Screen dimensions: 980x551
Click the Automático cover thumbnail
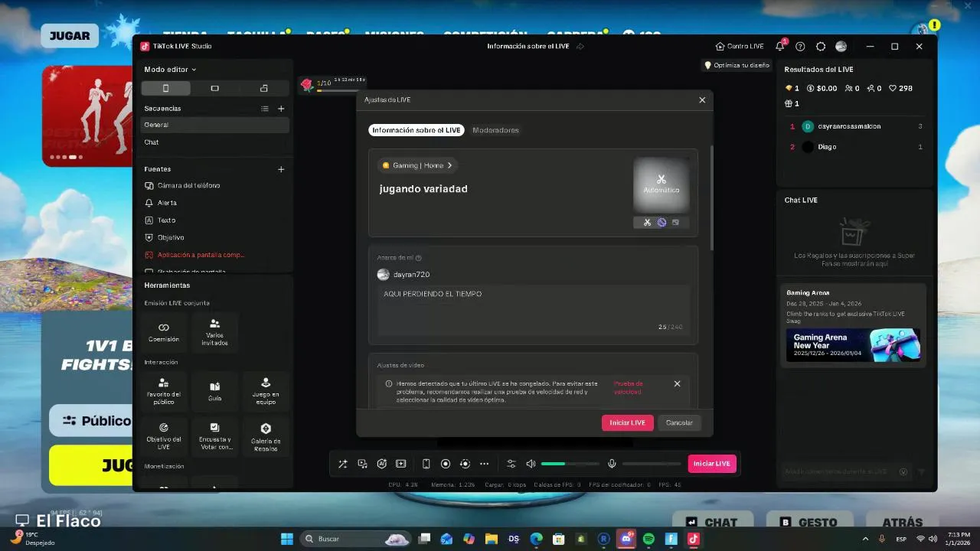click(661, 184)
